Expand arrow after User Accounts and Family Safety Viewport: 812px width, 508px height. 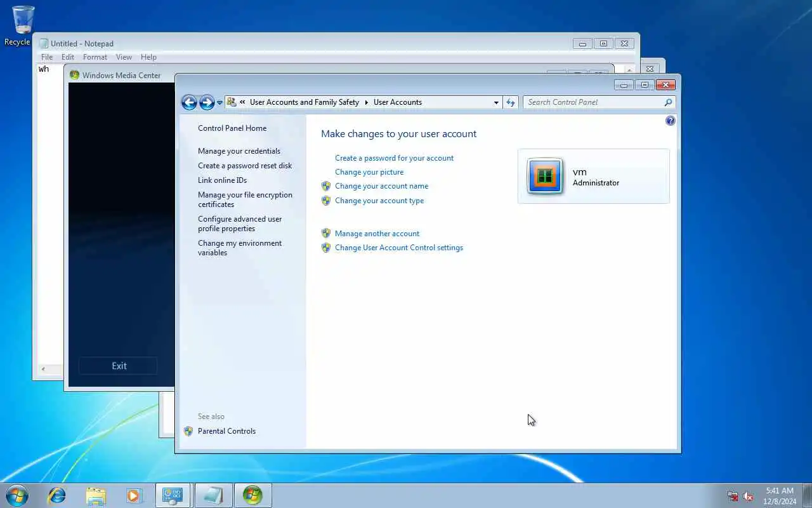(366, 102)
